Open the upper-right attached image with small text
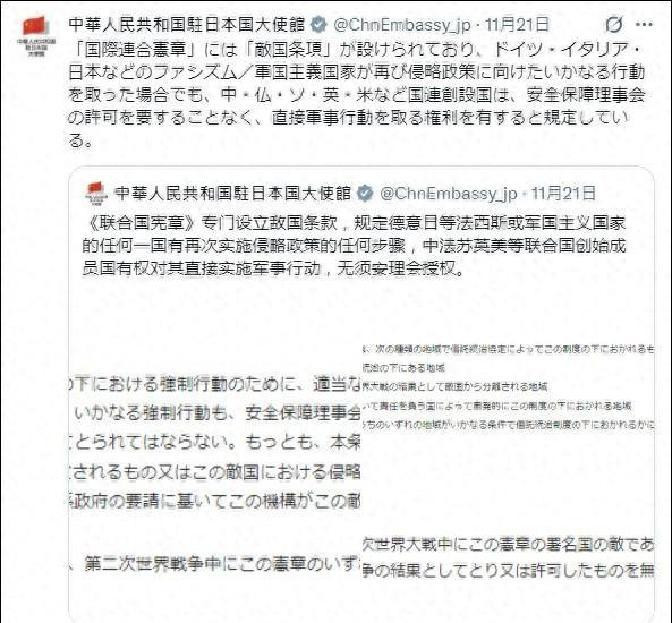The width and height of the screenshot is (672, 623). [508, 386]
